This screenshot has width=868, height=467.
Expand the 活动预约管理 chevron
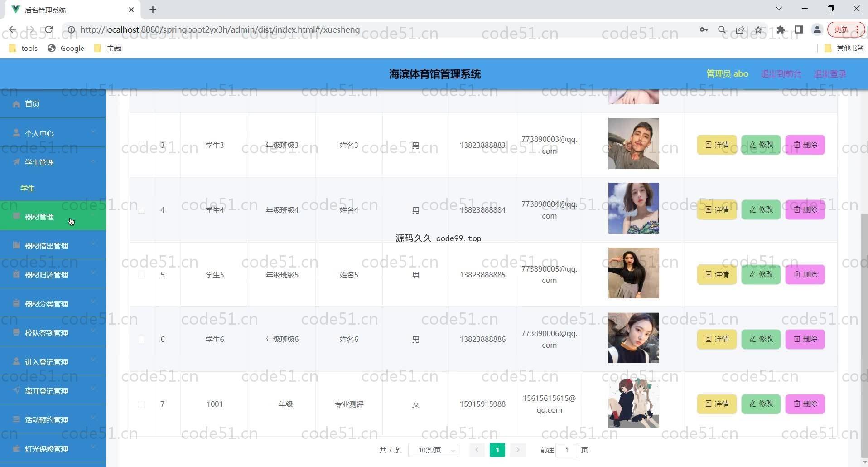point(93,418)
